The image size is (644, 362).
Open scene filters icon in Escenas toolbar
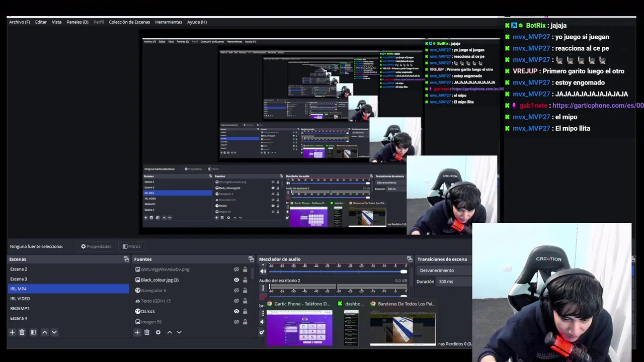[33, 332]
